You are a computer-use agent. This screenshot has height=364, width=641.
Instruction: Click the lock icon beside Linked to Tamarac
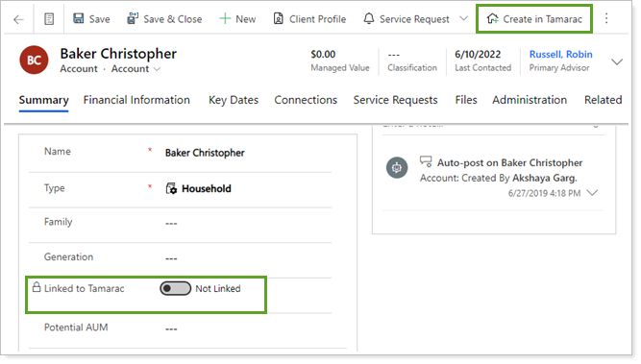37,287
